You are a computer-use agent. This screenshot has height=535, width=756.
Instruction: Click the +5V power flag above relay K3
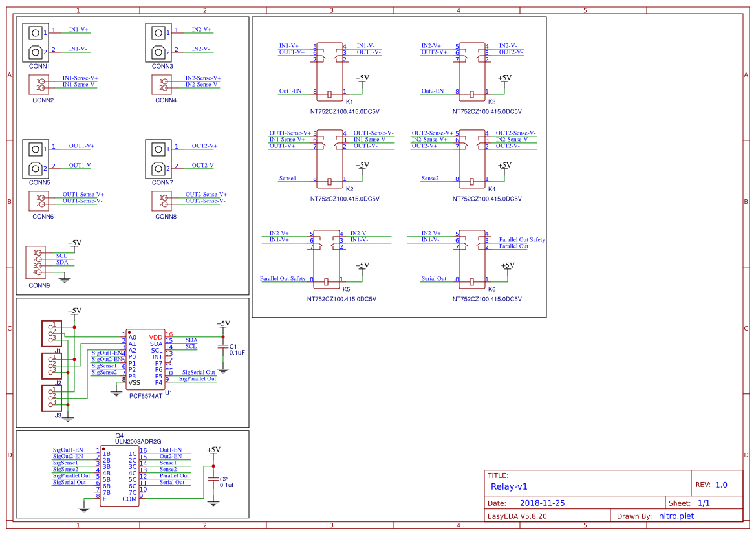coord(503,78)
